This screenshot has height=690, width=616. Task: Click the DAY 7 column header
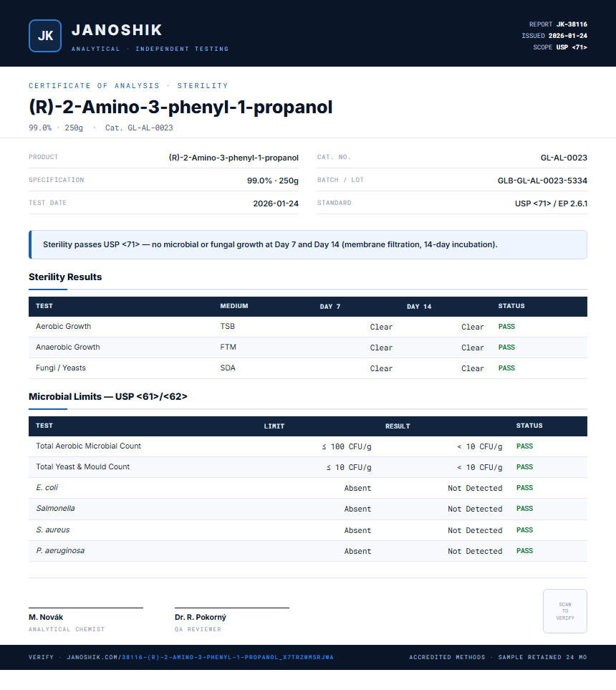pos(330,306)
